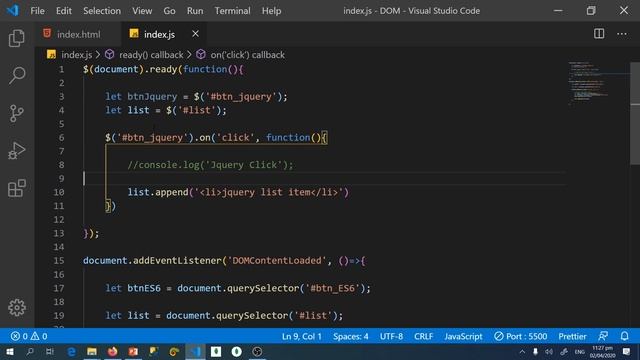Click the Windows Start button
The width and height of the screenshot is (640, 360).
click(10, 351)
